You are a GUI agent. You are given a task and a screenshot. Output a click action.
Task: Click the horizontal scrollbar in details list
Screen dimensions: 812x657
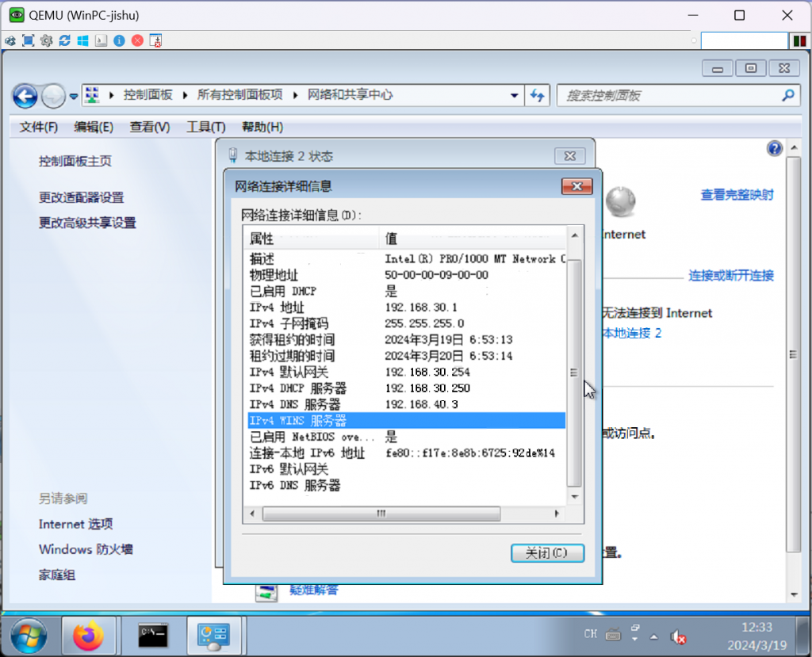tap(381, 514)
